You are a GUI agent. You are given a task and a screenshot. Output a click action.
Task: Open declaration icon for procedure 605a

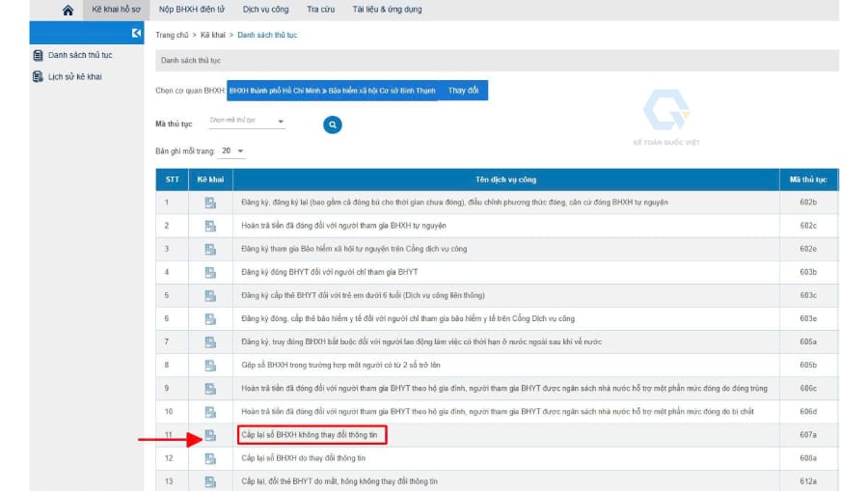click(x=210, y=342)
